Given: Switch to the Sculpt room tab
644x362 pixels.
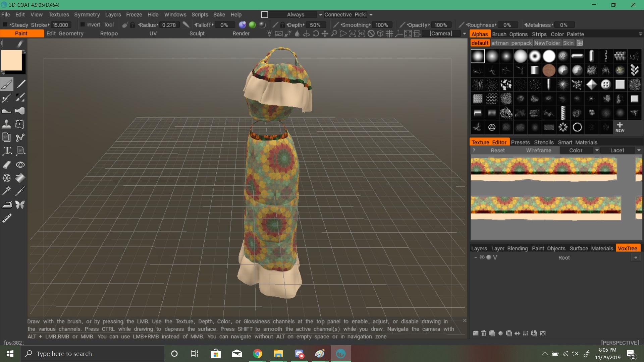Looking at the screenshot, I should pos(197,34).
